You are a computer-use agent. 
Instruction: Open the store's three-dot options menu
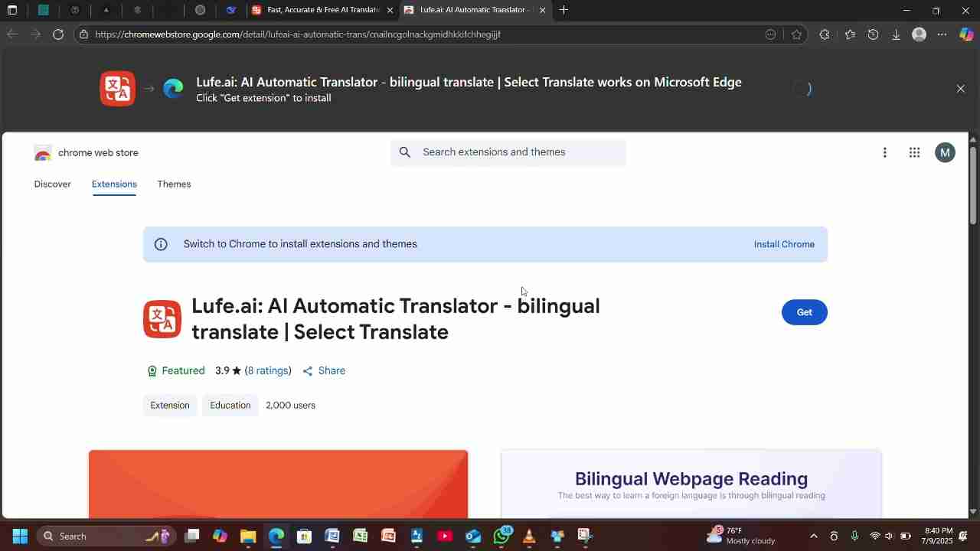(x=884, y=152)
